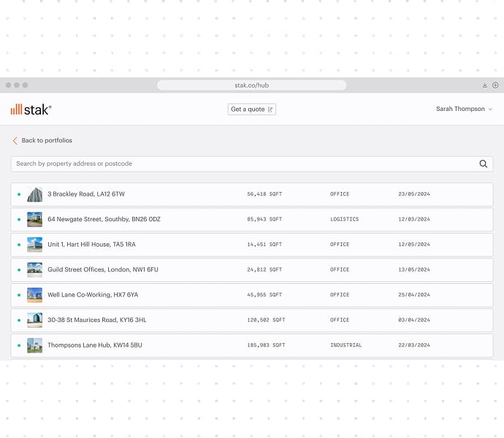
Task: Click green status dot for 64 Newgate Street
Action: pos(19,220)
